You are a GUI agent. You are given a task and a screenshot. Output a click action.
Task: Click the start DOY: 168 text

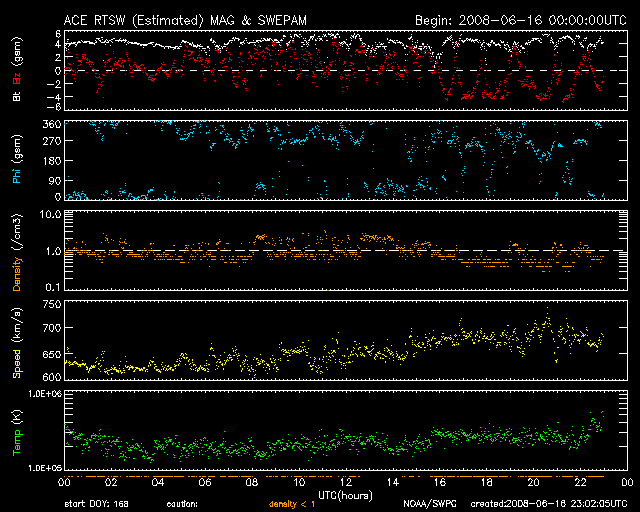[98, 504]
